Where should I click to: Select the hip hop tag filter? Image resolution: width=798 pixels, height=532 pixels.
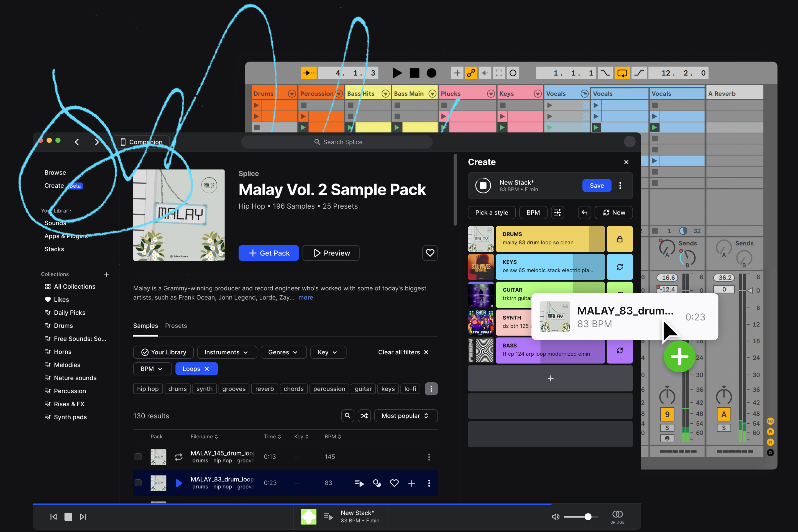pyautogui.click(x=148, y=389)
